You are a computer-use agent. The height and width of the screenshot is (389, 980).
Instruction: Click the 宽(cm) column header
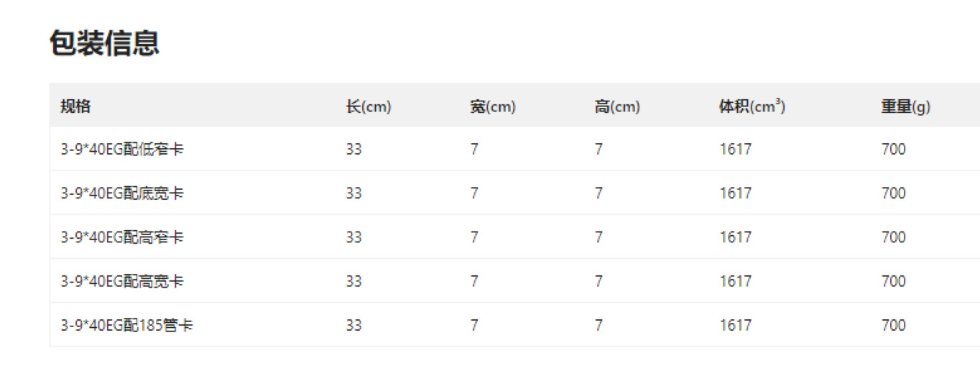[493, 106]
